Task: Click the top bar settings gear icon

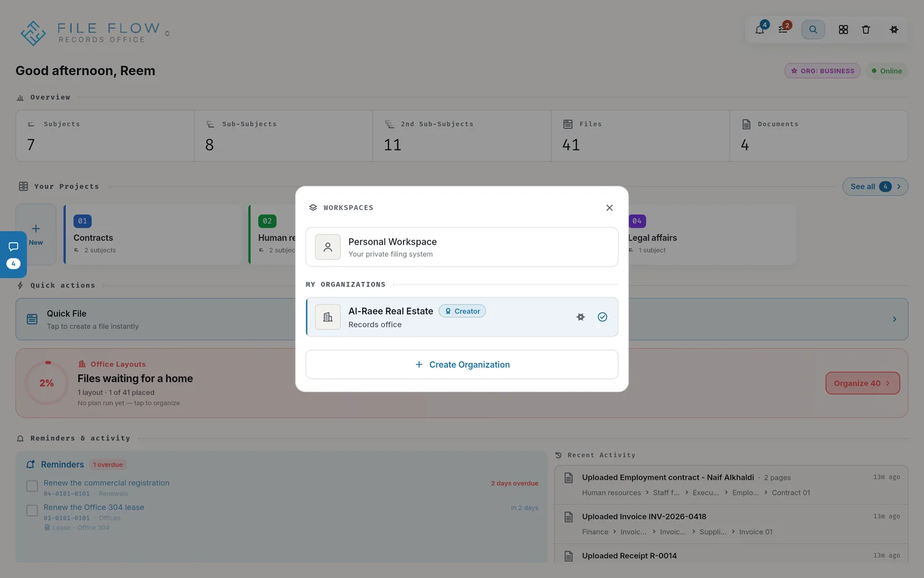Action: click(x=894, y=30)
